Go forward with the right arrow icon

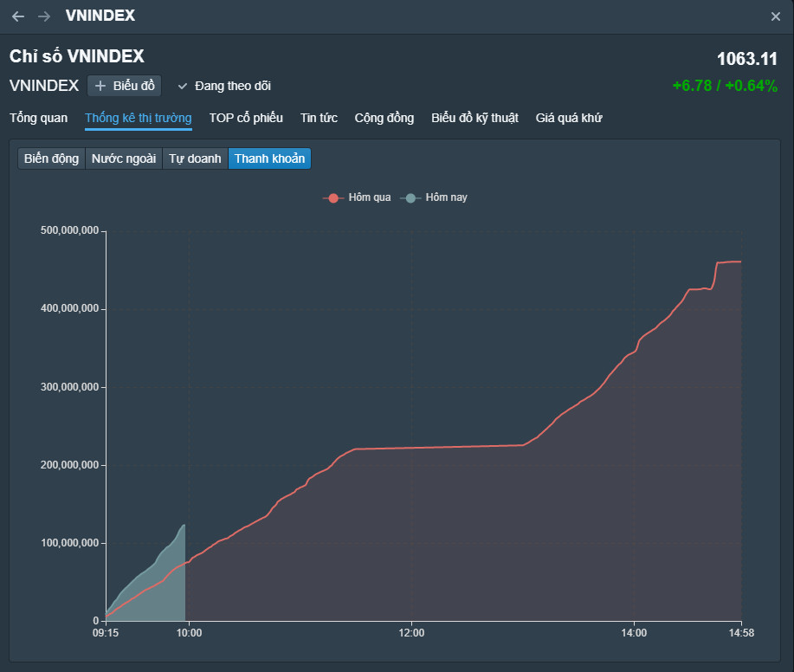[x=44, y=16]
